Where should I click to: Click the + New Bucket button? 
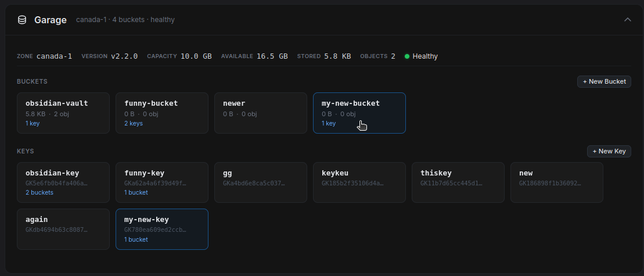604,81
